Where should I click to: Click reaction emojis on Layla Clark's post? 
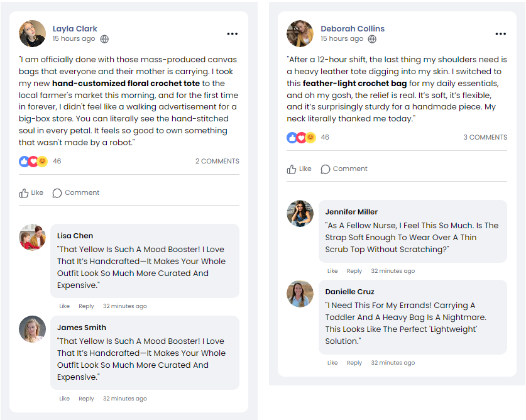tap(33, 162)
